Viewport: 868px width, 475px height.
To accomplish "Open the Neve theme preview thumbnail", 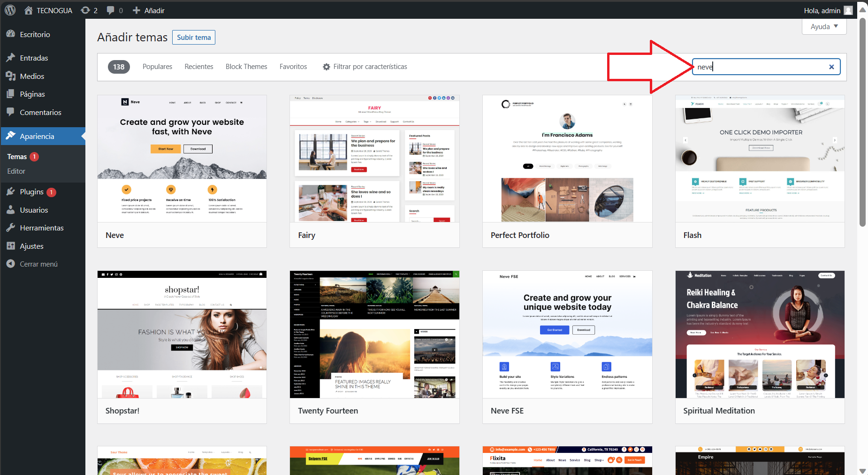I will pyautogui.click(x=182, y=159).
